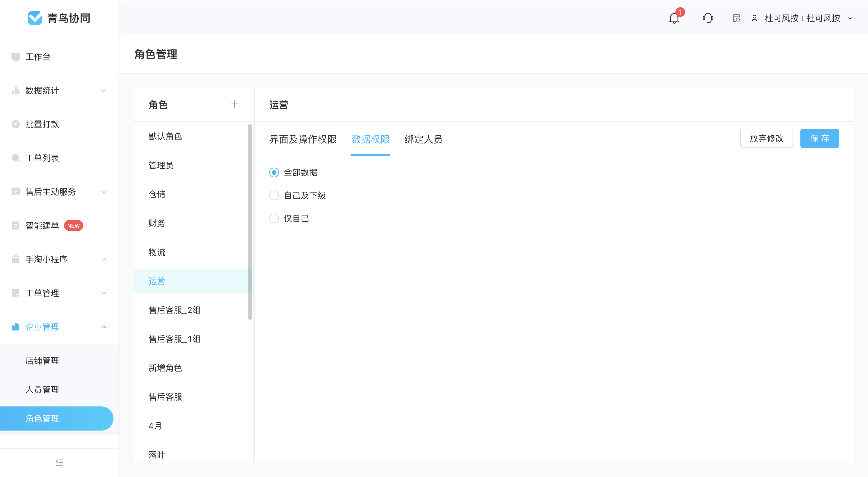Open 批量打款 menu entry
The image size is (868, 477).
(60, 124)
